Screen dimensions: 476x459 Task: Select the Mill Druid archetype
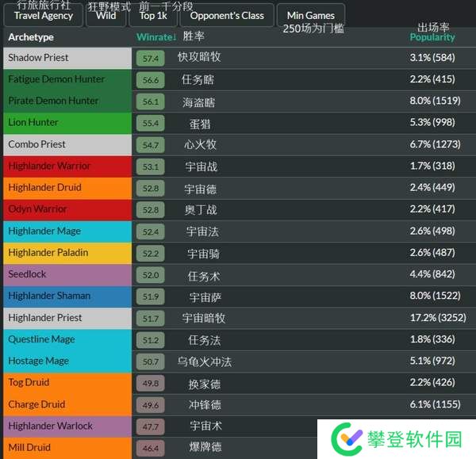67,448
